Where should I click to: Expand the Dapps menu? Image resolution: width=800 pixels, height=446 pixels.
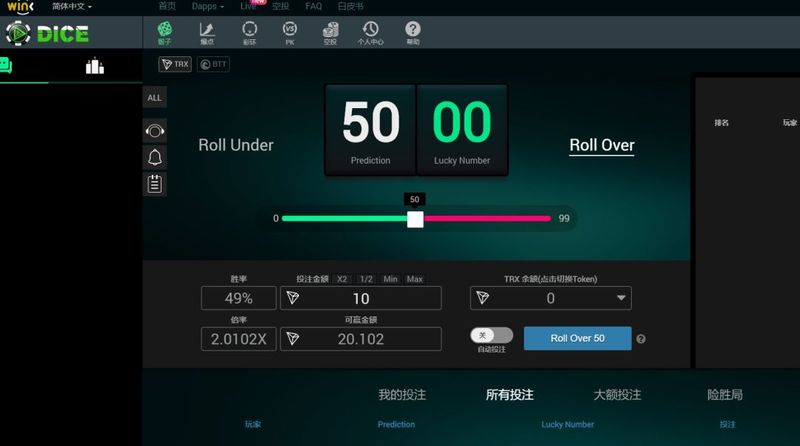[x=208, y=7]
